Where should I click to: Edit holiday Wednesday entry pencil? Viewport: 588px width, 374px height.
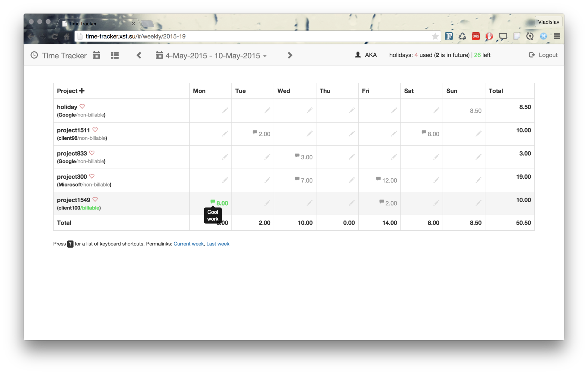[310, 110]
